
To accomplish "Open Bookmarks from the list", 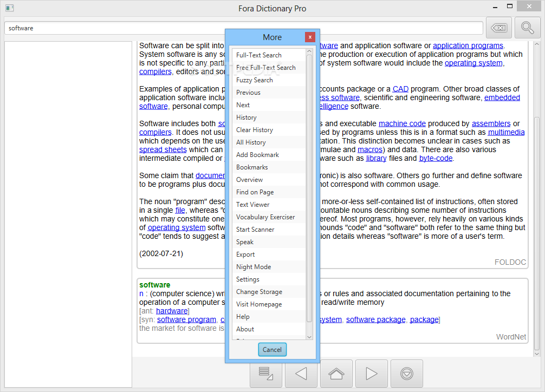I will [x=269, y=167].
